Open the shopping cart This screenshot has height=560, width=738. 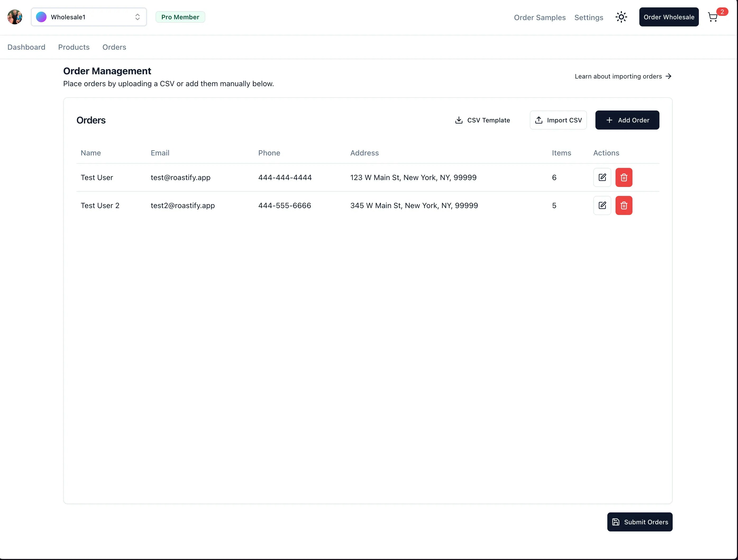712,17
